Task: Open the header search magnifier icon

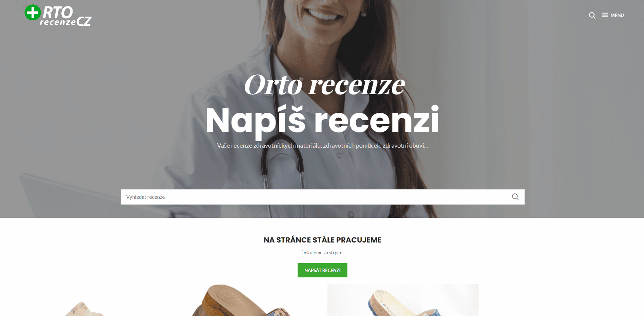Action: 592,15
